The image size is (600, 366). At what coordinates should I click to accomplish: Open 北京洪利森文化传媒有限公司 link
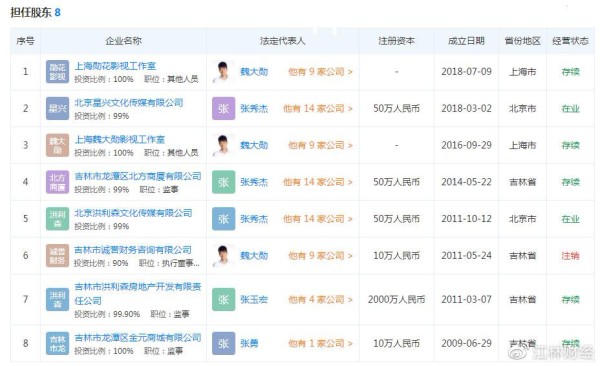[133, 213]
